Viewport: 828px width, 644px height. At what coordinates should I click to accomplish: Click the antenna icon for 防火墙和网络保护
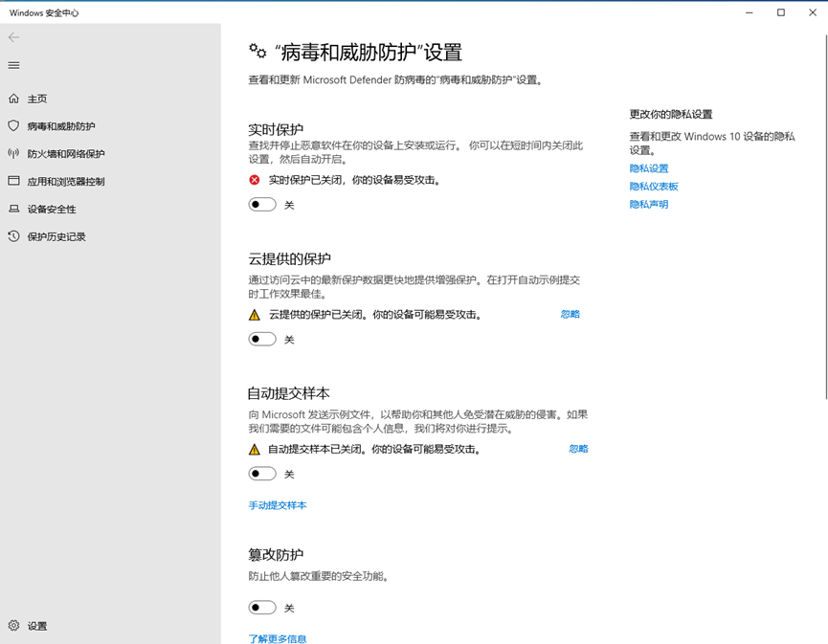(x=13, y=154)
